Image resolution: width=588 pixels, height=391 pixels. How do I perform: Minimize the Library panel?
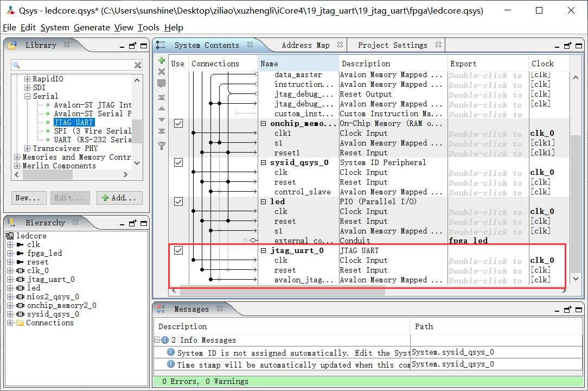coord(123,46)
